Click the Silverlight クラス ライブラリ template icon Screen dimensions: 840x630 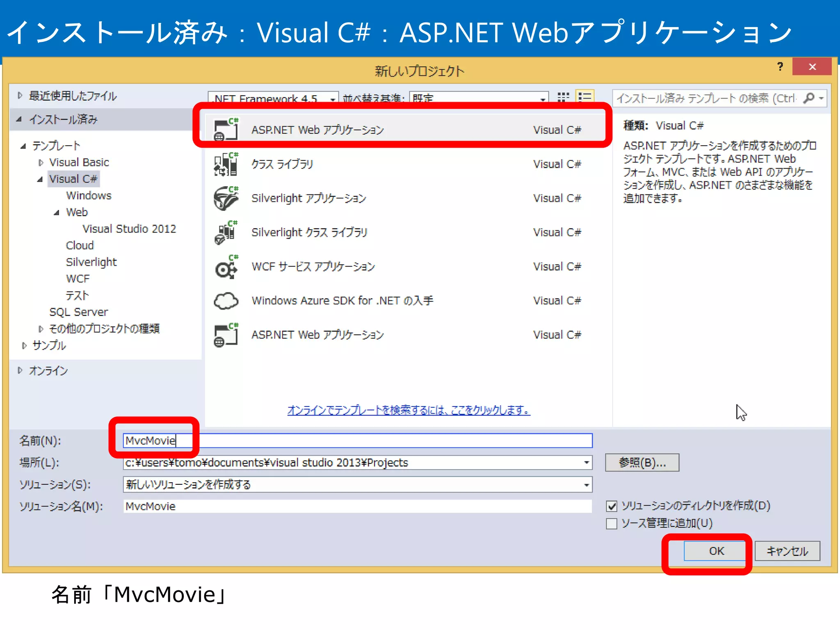(x=226, y=232)
